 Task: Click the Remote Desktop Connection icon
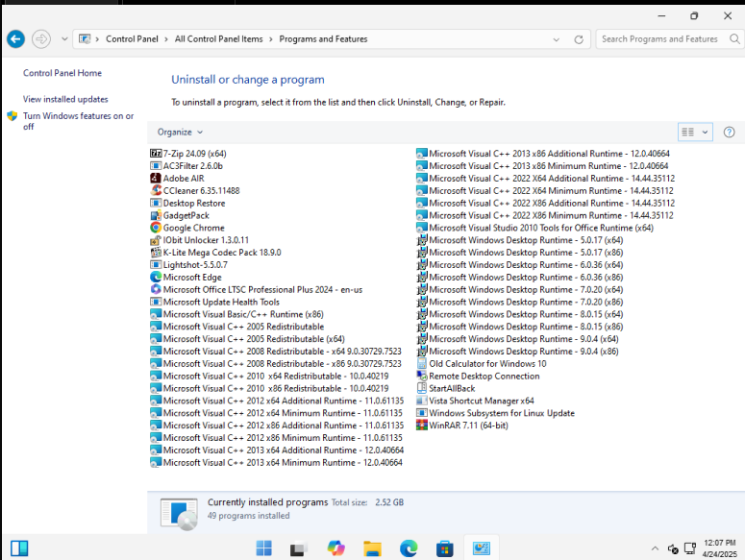point(421,376)
